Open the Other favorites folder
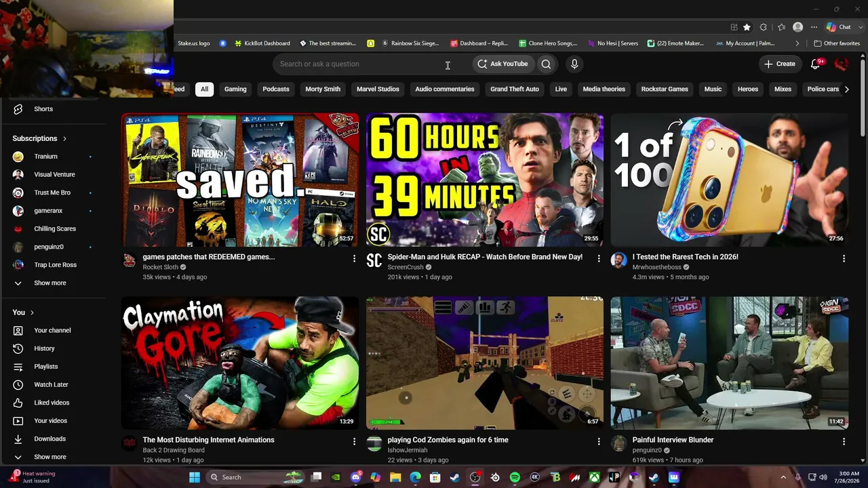Image resolution: width=868 pixels, height=488 pixels. 837,43
